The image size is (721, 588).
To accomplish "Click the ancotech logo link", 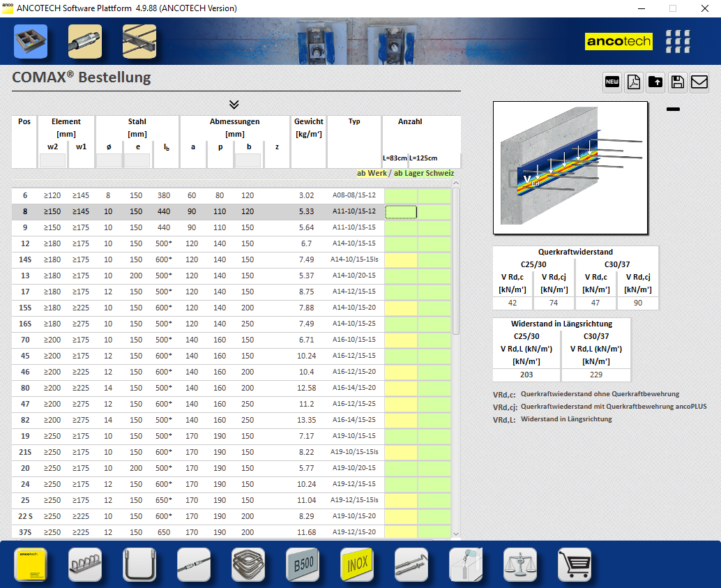I will (618, 42).
